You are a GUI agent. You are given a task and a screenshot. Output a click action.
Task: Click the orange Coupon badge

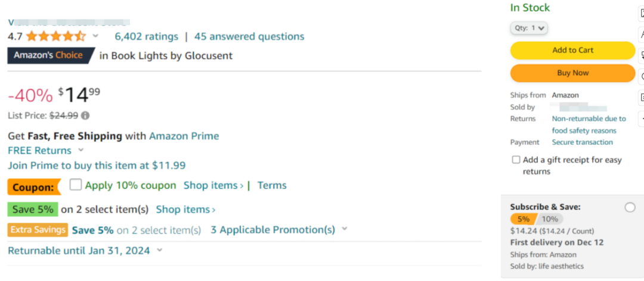point(33,187)
